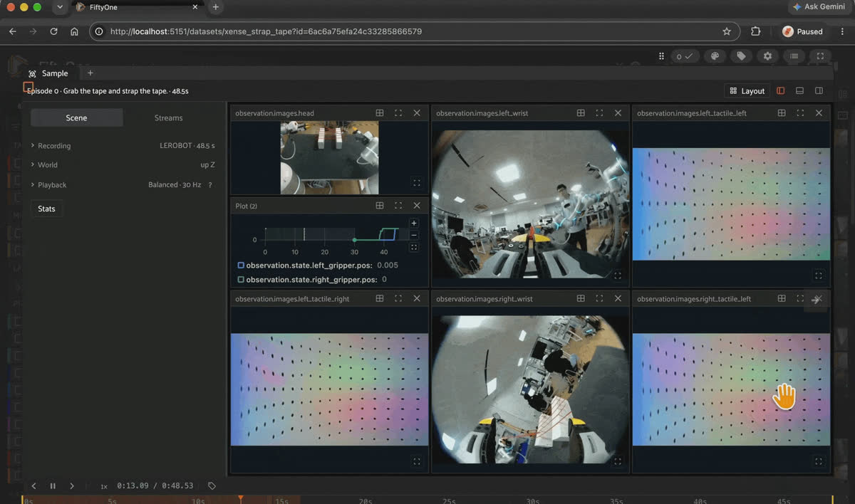The height and width of the screenshot is (504, 855).
Task: Click the tag icon in top toolbar
Action: 741,56
